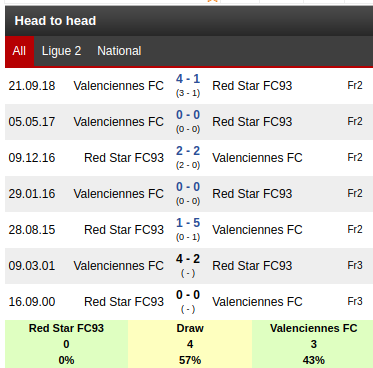Open the 0 - 0 score from 29.01.16
This screenshot has width=373, height=368.
click(x=188, y=187)
